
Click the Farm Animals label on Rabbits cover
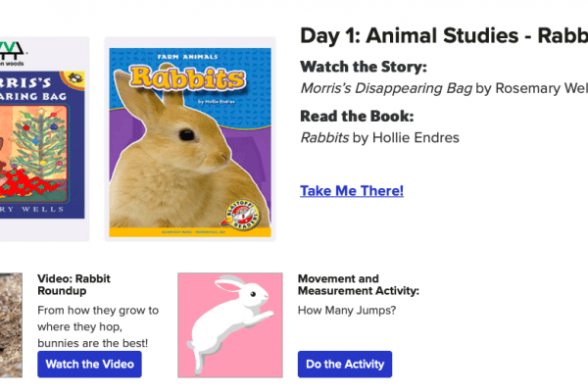[189, 57]
